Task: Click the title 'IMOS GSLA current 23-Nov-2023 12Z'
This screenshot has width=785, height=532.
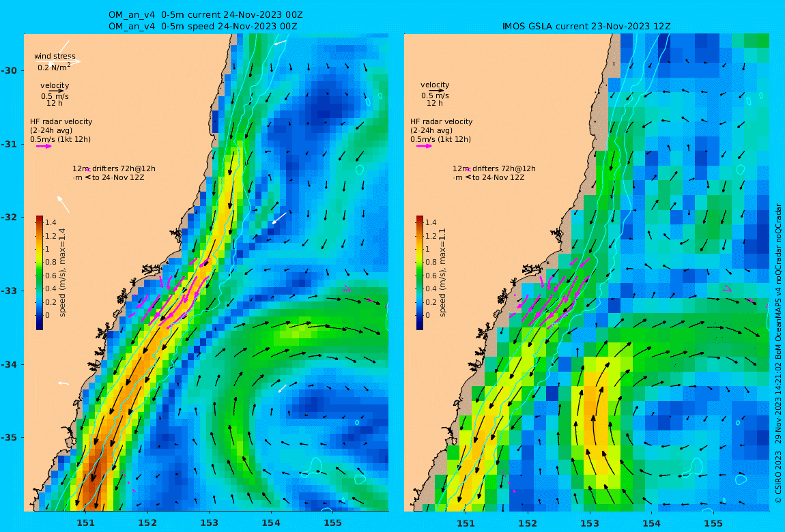Action: pos(586,27)
